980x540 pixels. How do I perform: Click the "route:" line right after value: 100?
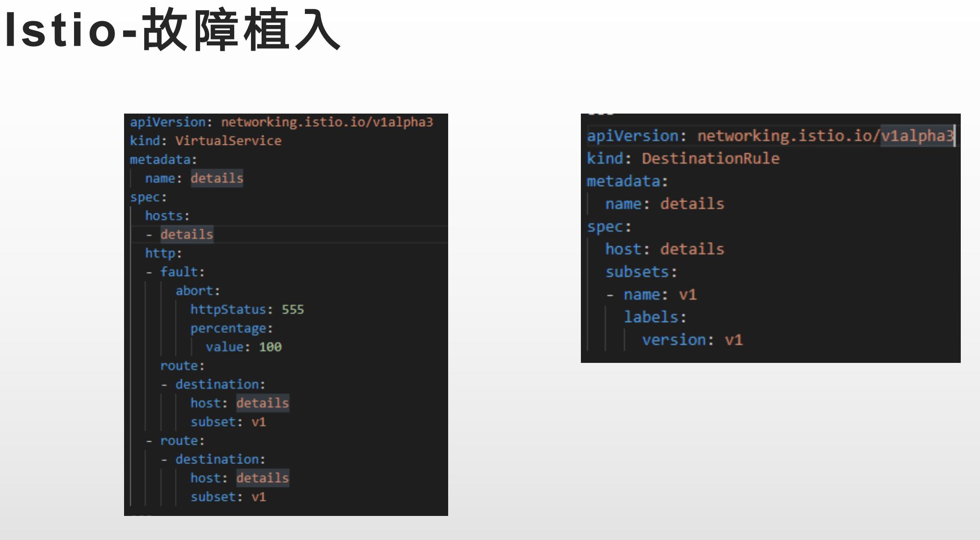182,366
